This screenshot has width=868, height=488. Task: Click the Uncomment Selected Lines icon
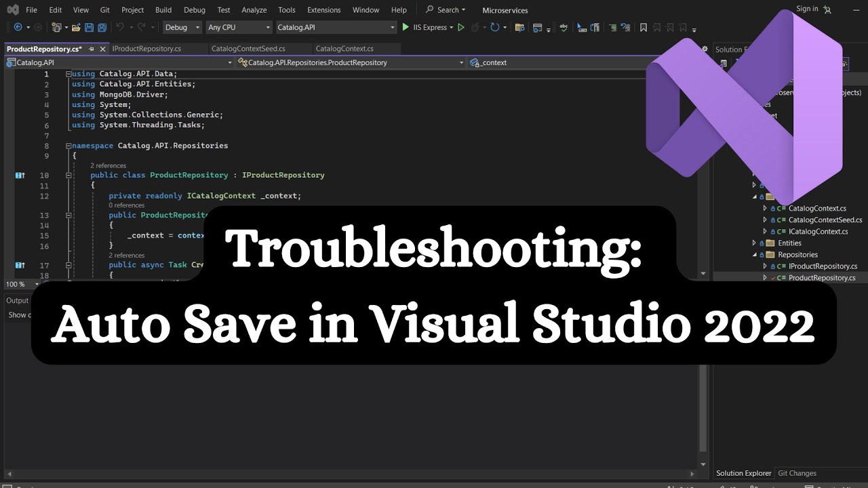(x=626, y=27)
